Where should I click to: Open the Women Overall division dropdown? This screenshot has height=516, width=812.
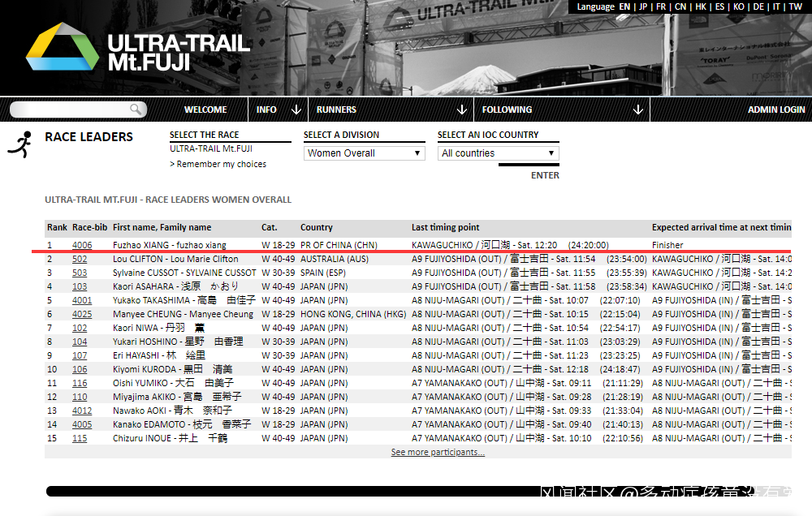pyautogui.click(x=364, y=153)
